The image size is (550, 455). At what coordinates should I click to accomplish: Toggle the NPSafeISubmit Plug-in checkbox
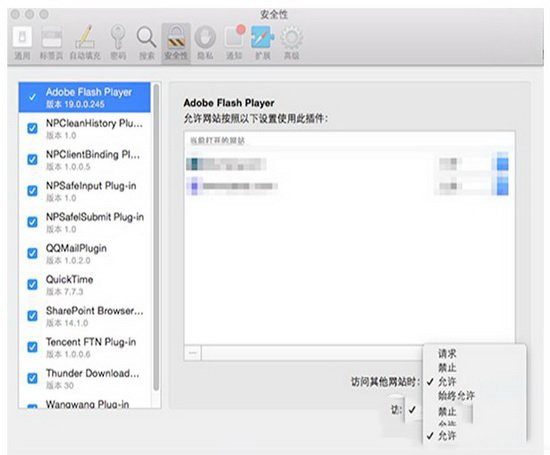point(32,222)
